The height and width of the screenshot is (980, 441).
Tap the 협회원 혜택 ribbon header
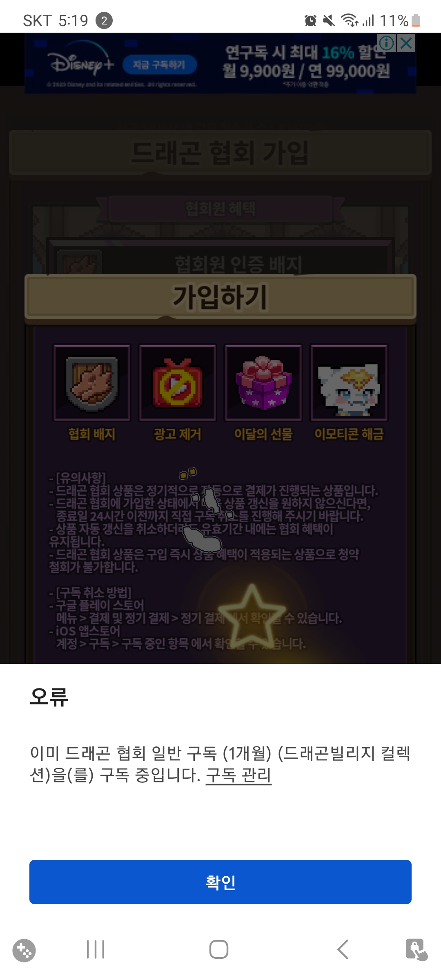220,209
